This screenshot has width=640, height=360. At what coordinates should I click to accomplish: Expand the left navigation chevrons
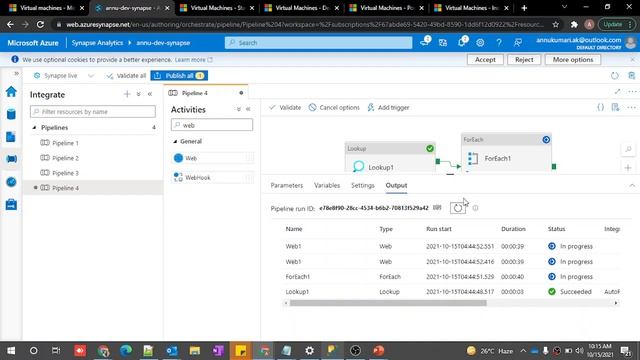[16, 73]
